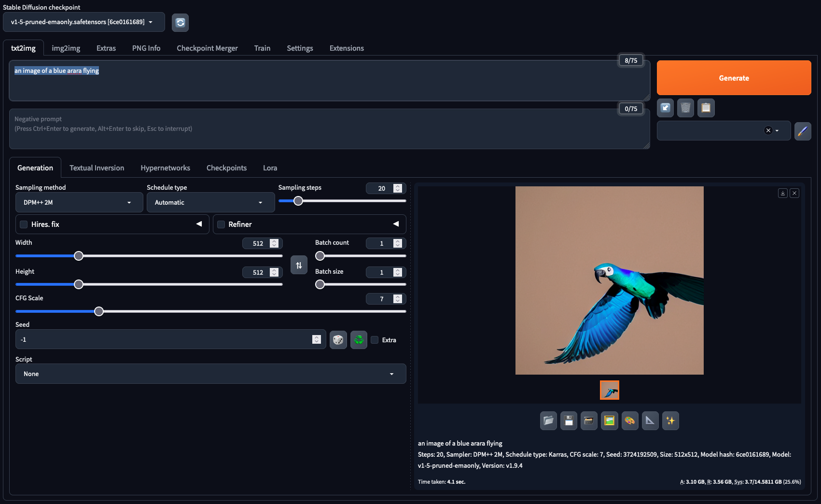The image size is (821, 504).
Task: Refresh the Stable Diffusion checkpoint list
Action: point(180,22)
